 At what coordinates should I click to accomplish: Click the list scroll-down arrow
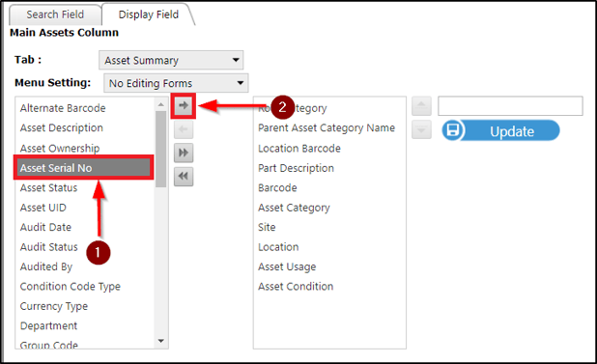[161, 341]
